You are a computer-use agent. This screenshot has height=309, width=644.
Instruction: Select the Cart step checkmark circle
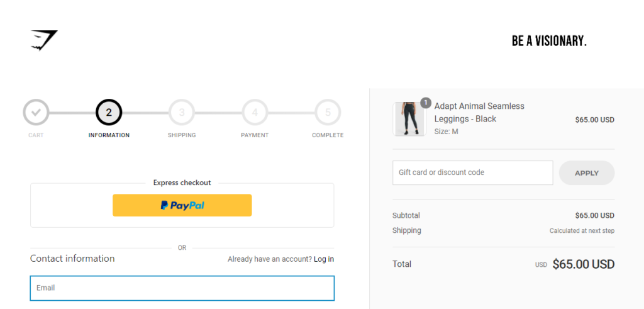[x=36, y=112]
